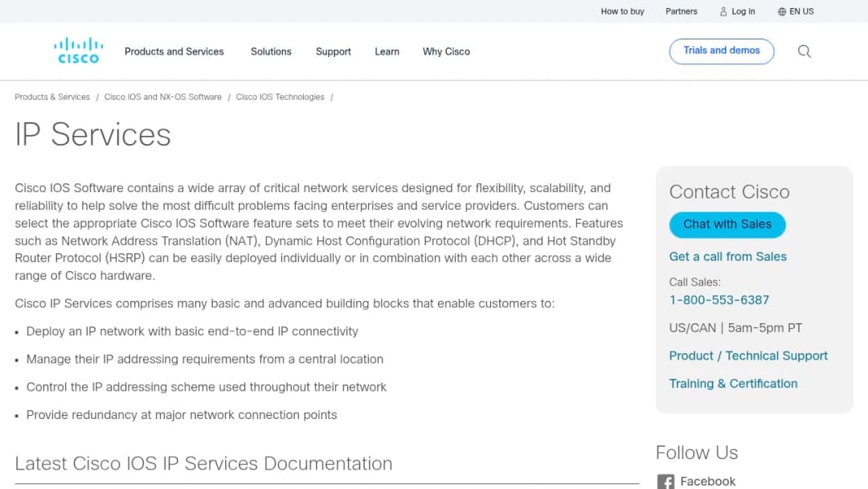The height and width of the screenshot is (489, 868).
Task: Open the Support menu
Action: click(334, 51)
